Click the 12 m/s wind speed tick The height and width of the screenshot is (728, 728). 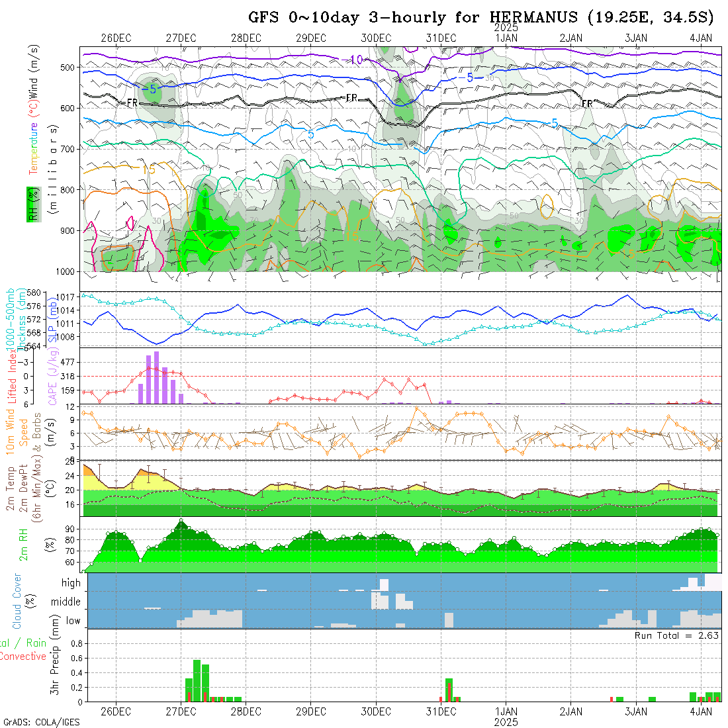(71, 407)
